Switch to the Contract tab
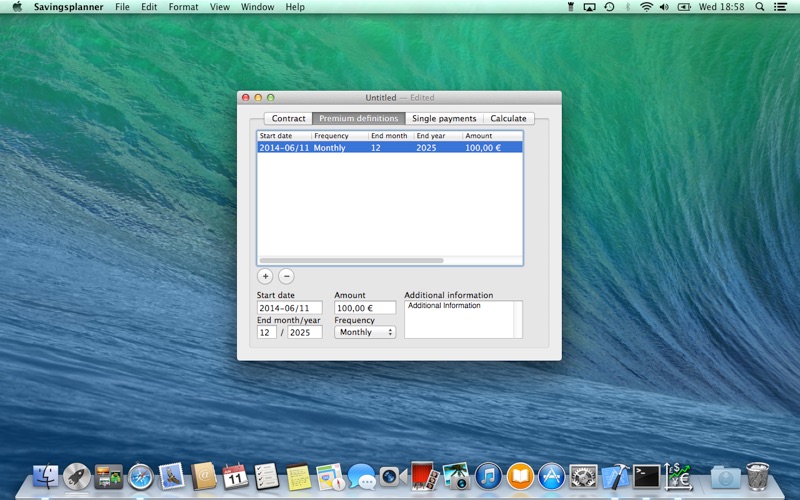 click(288, 118)
